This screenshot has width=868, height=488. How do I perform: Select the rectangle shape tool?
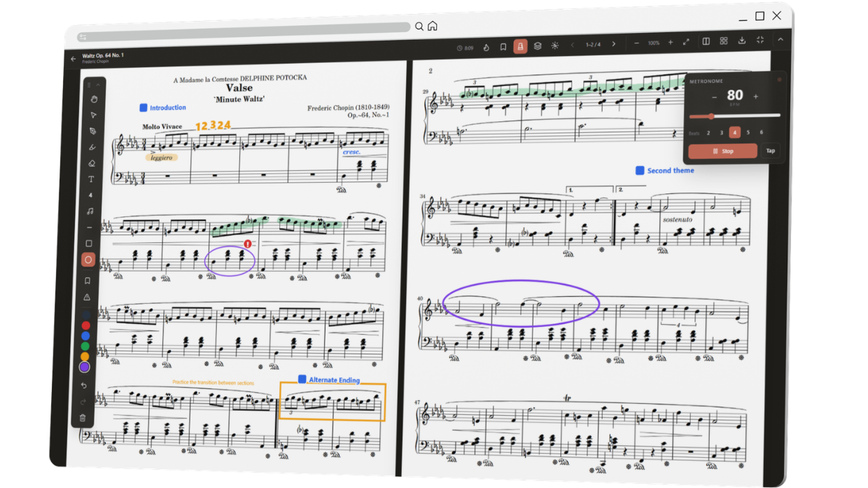click(x=89, y=244)
